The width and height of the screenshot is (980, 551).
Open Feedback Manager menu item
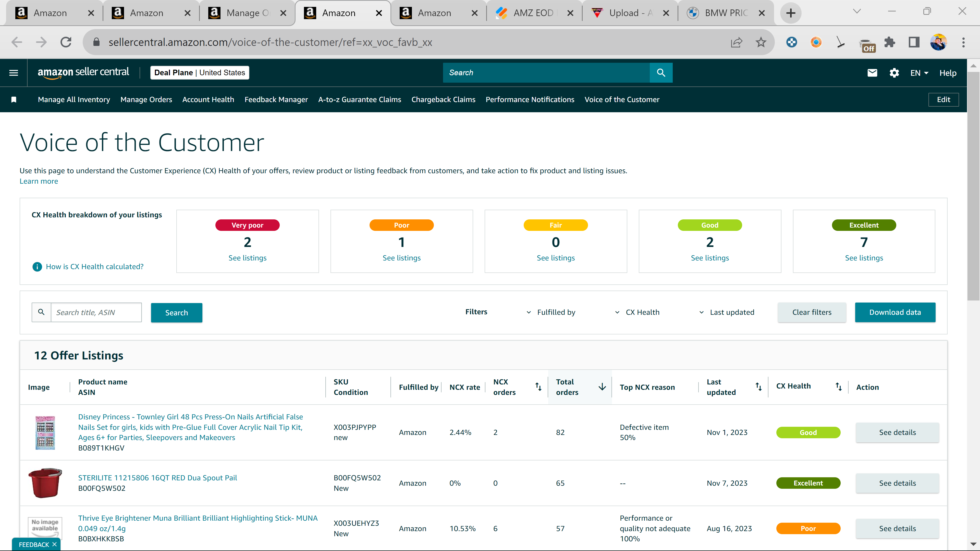pyautogui.click(x=276, y=100)
